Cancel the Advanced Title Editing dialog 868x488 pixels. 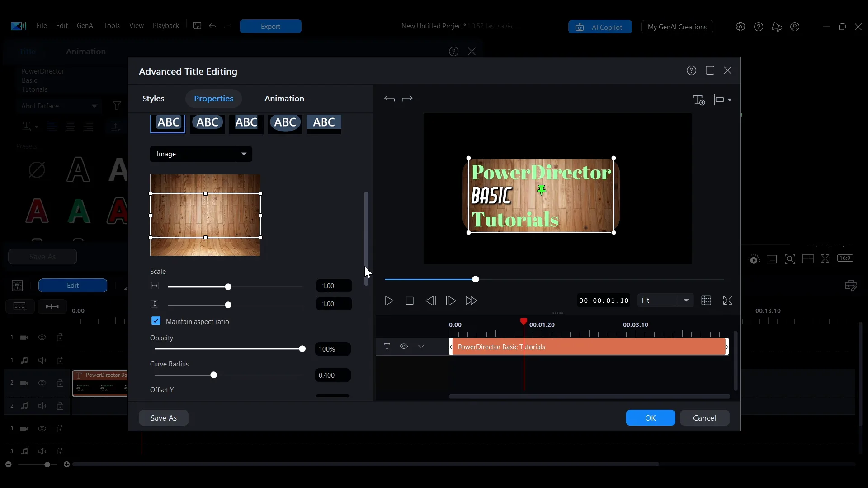pos(704,418)
